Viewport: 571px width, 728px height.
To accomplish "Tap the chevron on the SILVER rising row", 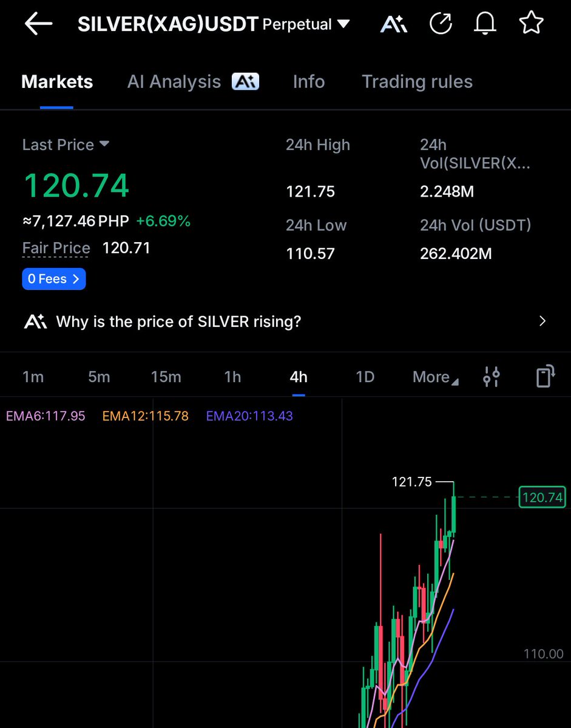I will (x=542, y=321).
